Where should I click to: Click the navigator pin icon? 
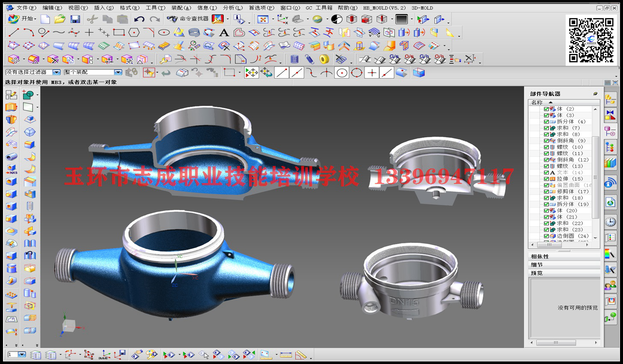click(595, 93)
